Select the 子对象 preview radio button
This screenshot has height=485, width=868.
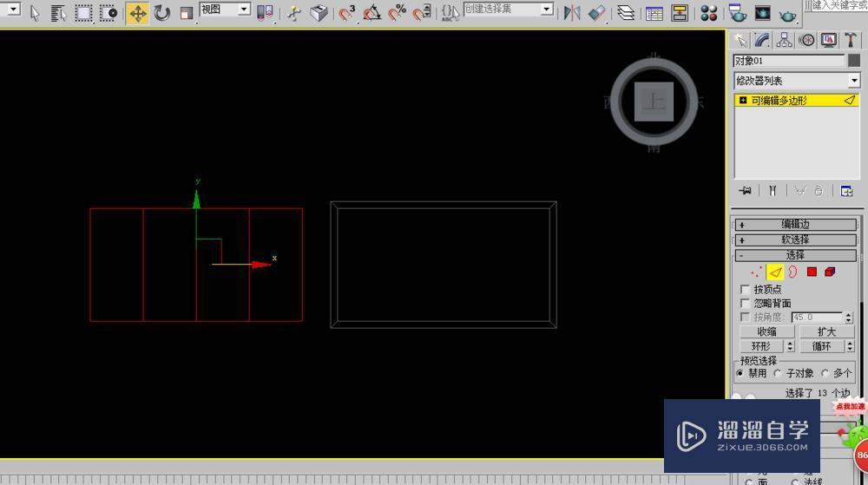[x=778, y=373]
